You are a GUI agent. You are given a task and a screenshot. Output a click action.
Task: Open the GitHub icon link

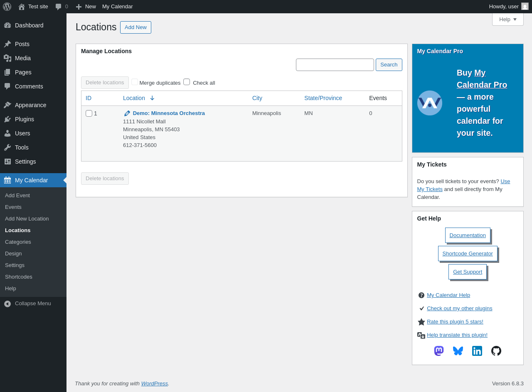click(496, 351)
